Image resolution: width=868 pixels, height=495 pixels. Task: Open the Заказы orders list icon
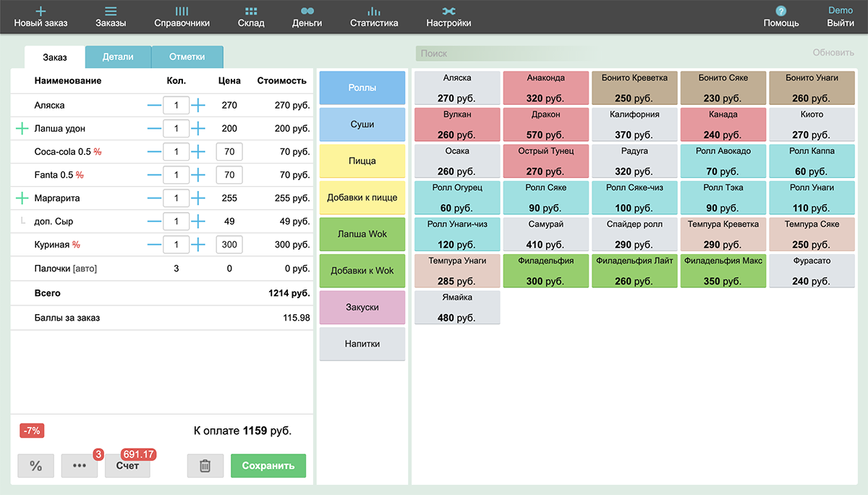coord(111,12)
